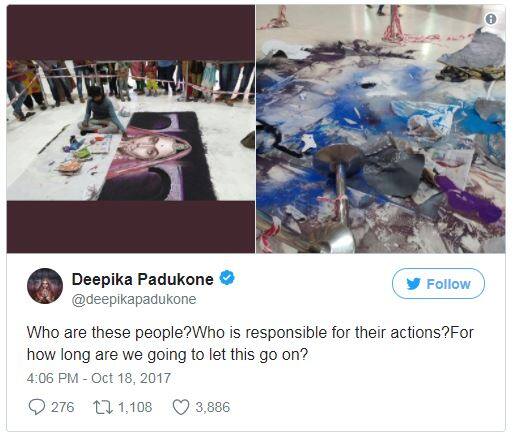Open Deepika Padukone's profile avatar
Viewport: 514px width, 441px height.
click(45, 286)
